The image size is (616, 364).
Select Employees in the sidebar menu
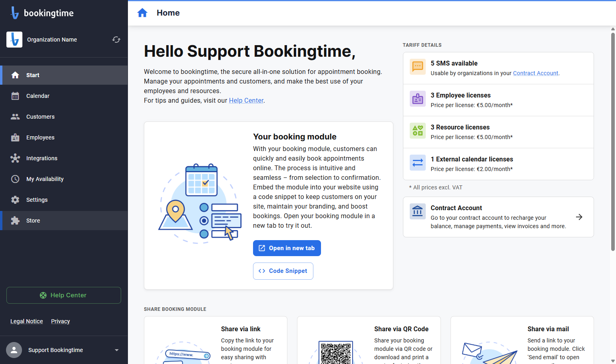pyautogui.click(x=64, y=137)
